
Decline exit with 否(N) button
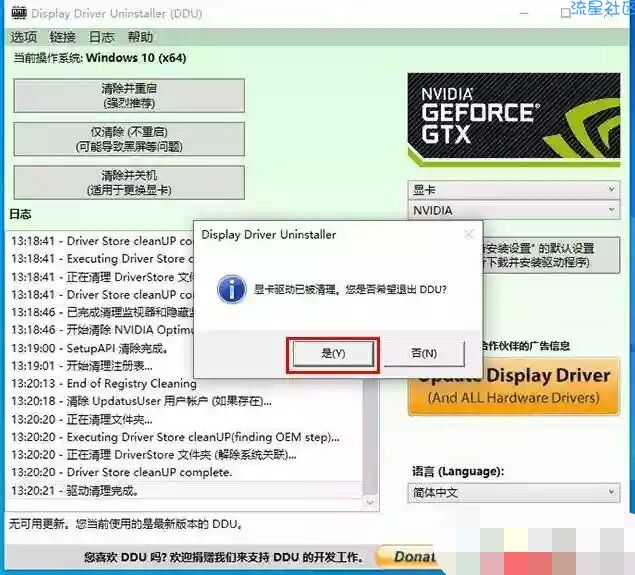point(424,354)
